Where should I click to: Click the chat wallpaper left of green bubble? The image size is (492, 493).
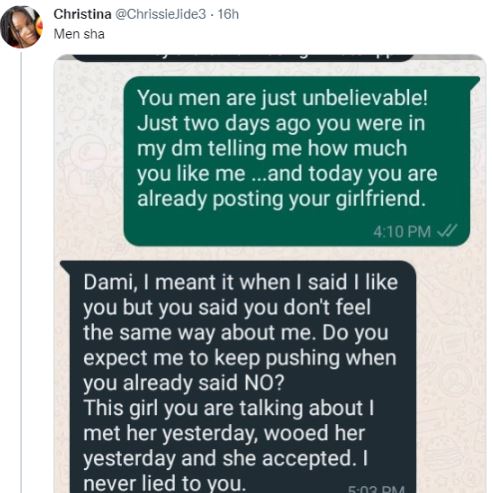89,160
